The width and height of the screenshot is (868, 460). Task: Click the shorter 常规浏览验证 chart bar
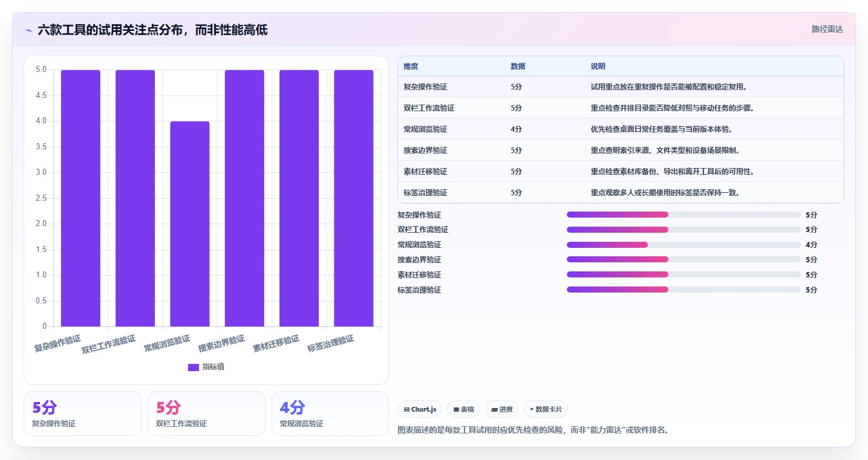[x=190, y=224]
